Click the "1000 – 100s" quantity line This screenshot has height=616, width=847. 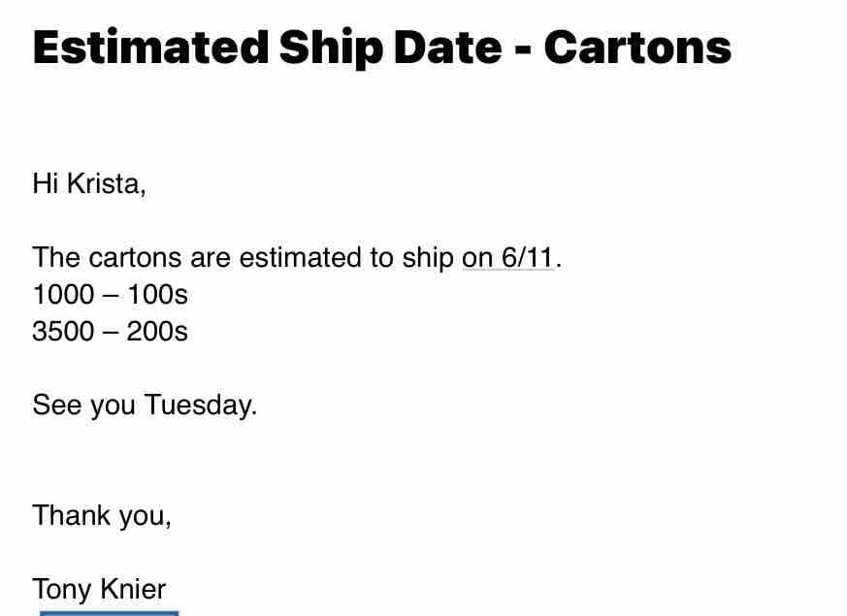tap(110, 295)
